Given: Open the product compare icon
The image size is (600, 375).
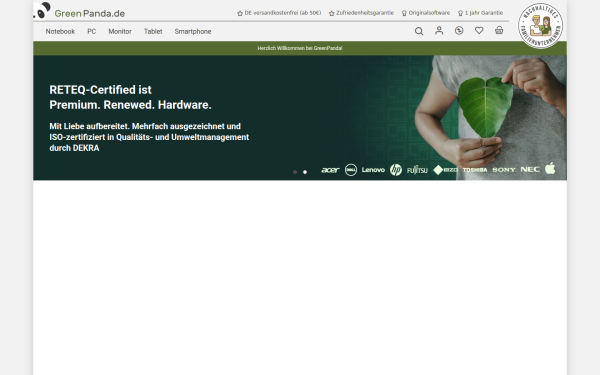Looking at the screenshot, I should pyautogui.click(x=459, y=31).
